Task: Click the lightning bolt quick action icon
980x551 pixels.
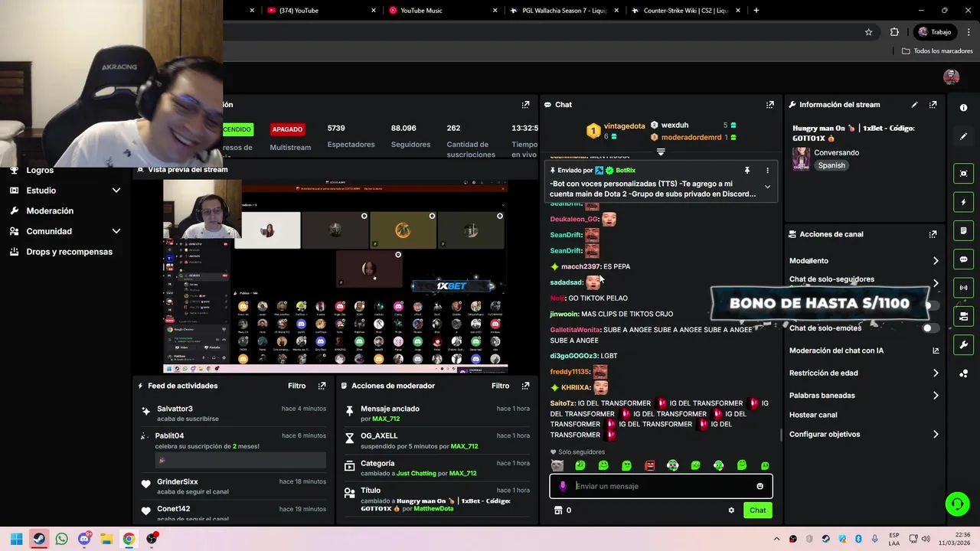Action: point(963,203)
